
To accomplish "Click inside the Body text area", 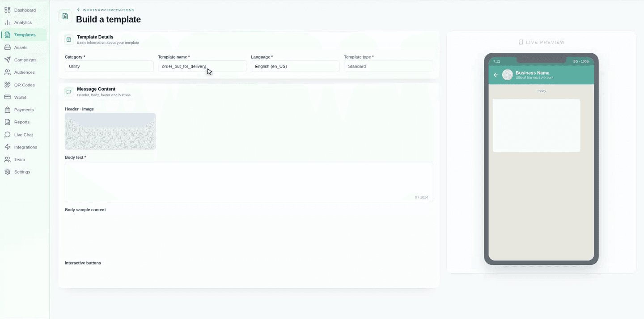I will pyautogui.click(x=249, y=182).
